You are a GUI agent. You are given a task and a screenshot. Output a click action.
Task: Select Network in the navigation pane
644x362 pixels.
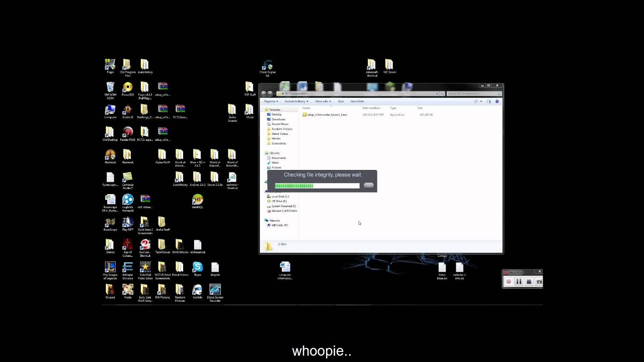click(x=272, y=220)
